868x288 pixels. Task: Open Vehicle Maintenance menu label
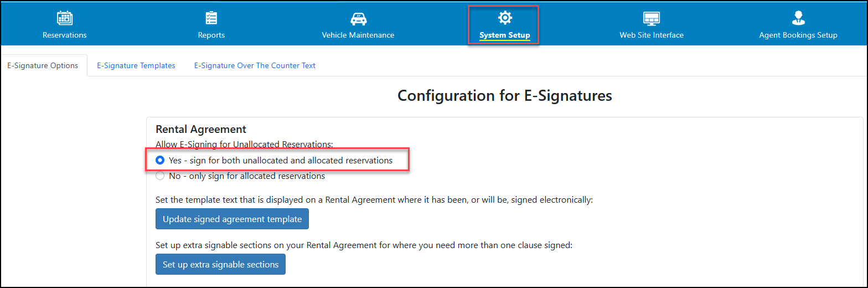358,35
